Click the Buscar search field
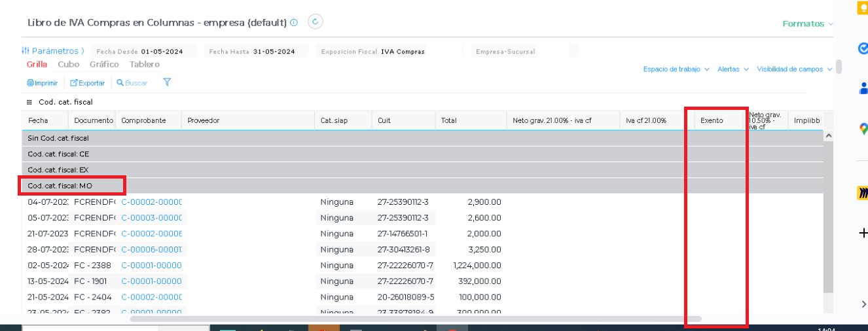Image resolution: width=868 pixels, height=331 pixels. 136,83
